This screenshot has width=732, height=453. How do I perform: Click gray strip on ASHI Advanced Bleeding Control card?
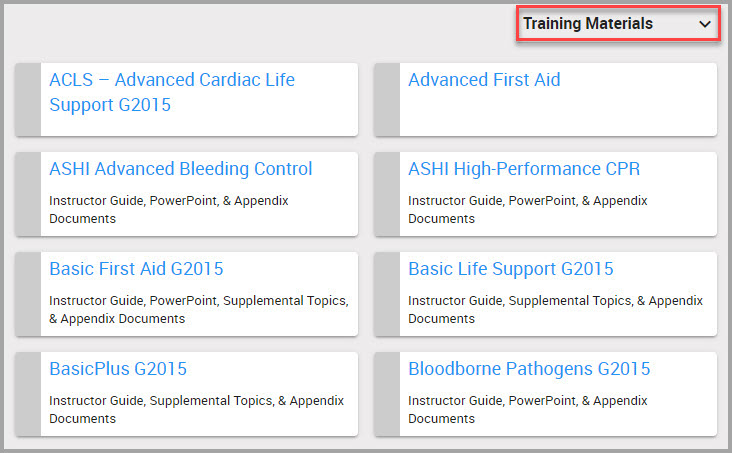tap(28, 194)
